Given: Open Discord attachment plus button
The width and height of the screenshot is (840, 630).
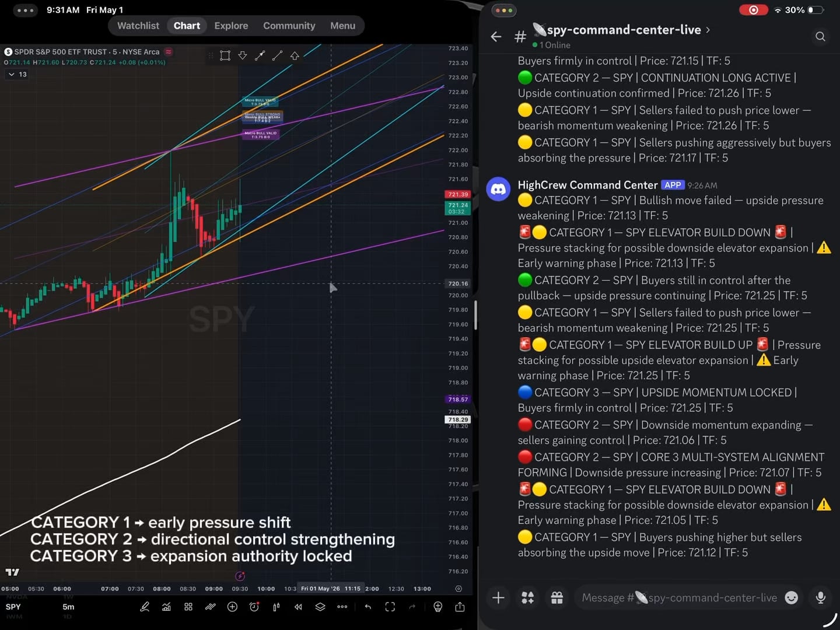Looking at the screenshot, I should pos(499,597).
